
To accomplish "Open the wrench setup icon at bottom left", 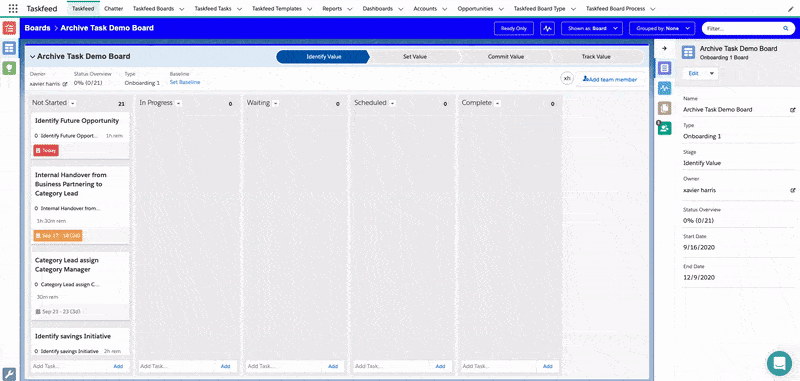I will [9, 374].
